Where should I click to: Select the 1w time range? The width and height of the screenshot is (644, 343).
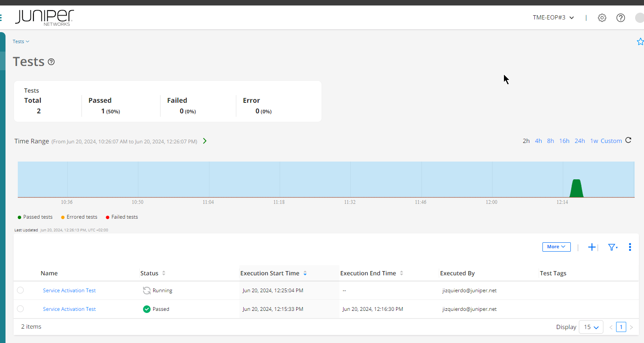(x=594, y=141)
